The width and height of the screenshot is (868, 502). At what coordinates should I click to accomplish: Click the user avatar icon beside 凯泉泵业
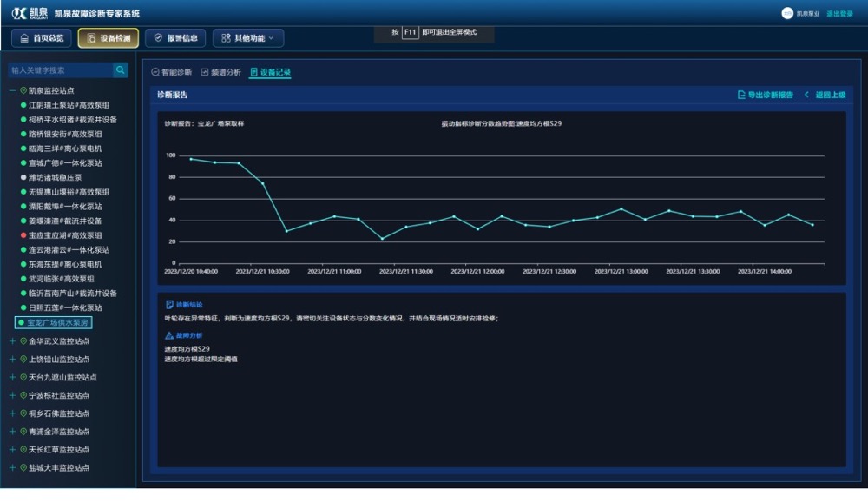click(787, 13)
